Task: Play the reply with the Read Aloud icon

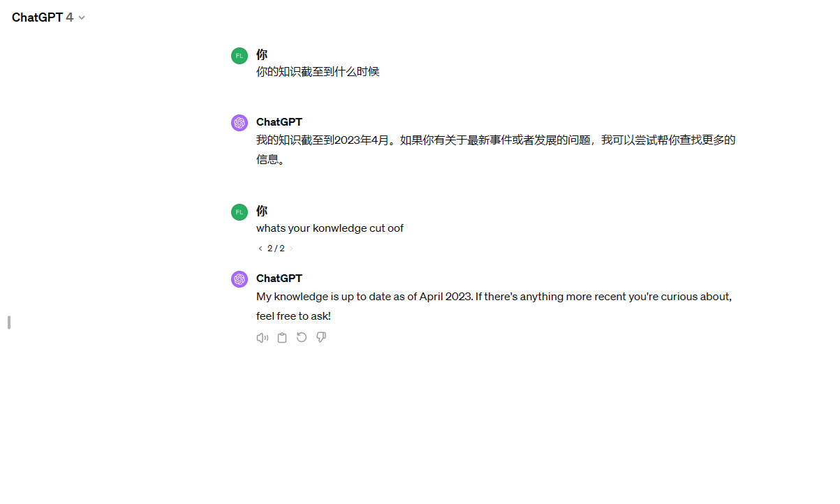Action: click(x=263, y=338)
